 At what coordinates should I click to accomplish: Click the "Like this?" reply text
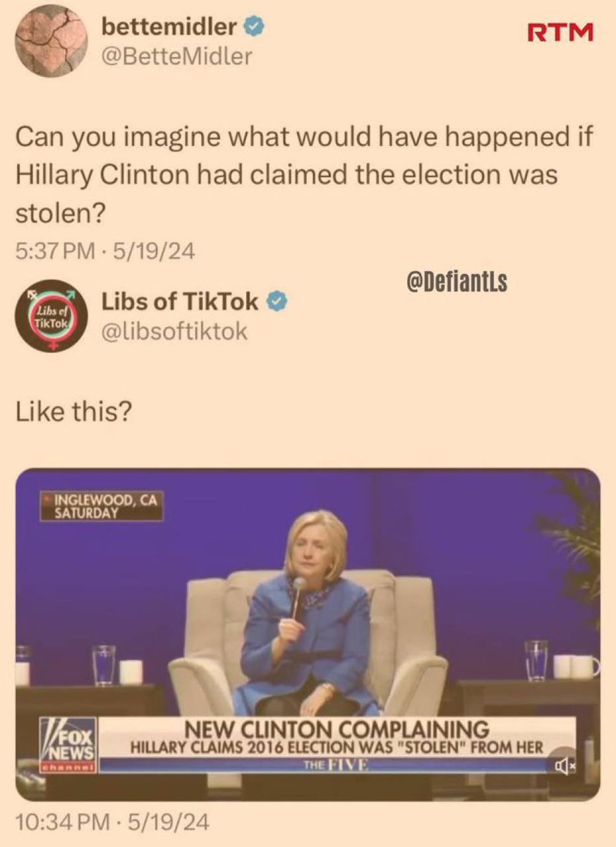73,413
